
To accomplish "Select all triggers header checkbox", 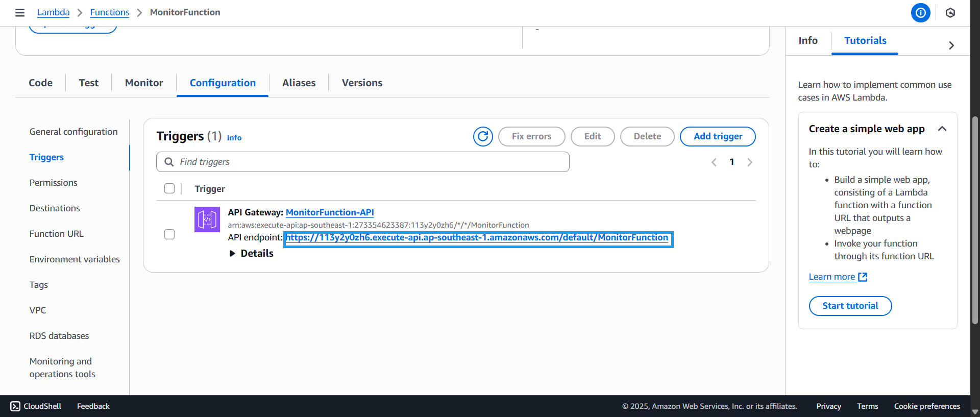I will [x=169, y=188].
